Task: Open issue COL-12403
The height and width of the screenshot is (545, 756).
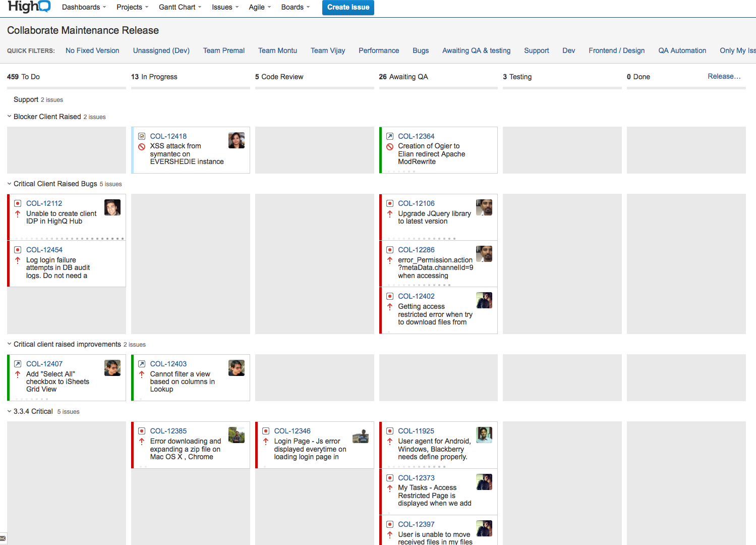Action: pyautogui.click(x=168, y=363)
